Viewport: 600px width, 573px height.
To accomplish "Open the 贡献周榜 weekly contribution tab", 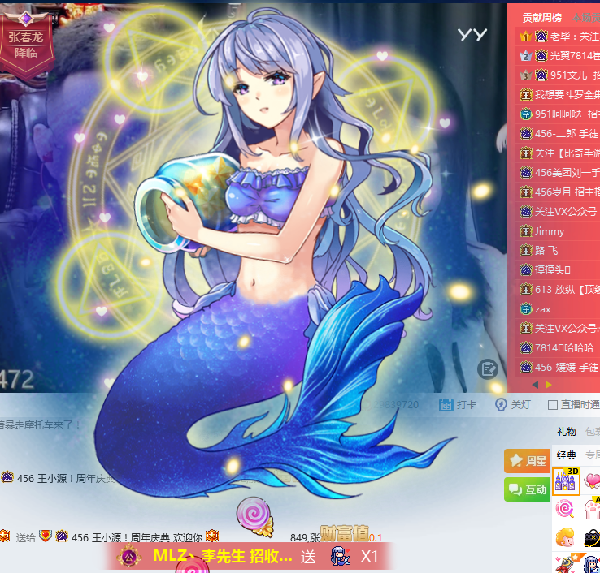I will click(542, 18).
